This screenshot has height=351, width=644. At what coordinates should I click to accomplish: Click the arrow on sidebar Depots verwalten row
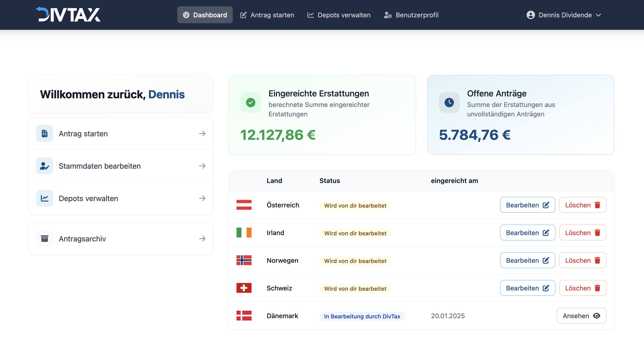point(202,198)
